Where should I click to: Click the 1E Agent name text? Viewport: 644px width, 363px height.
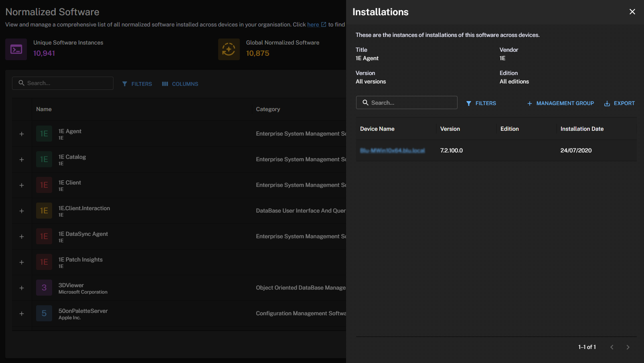click(70, 131)
